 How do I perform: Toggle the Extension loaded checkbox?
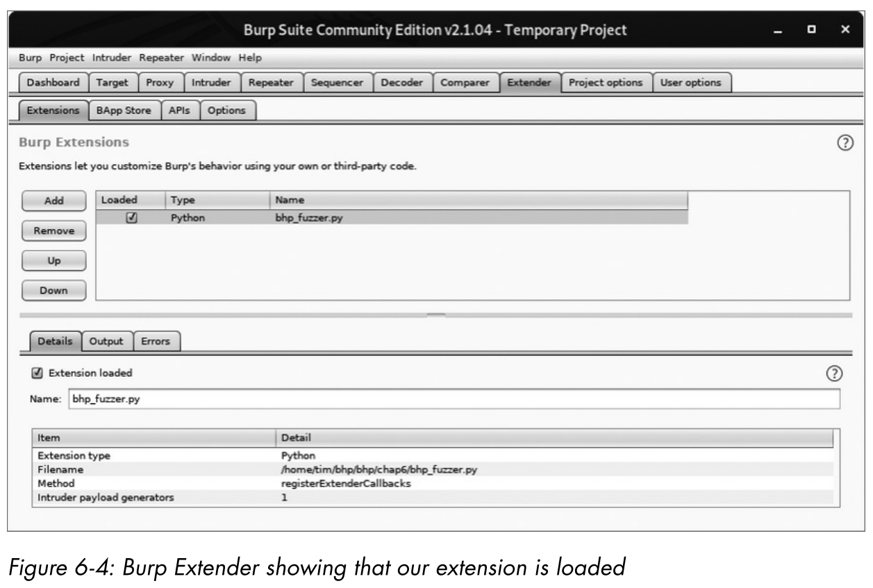coord(38,373)
